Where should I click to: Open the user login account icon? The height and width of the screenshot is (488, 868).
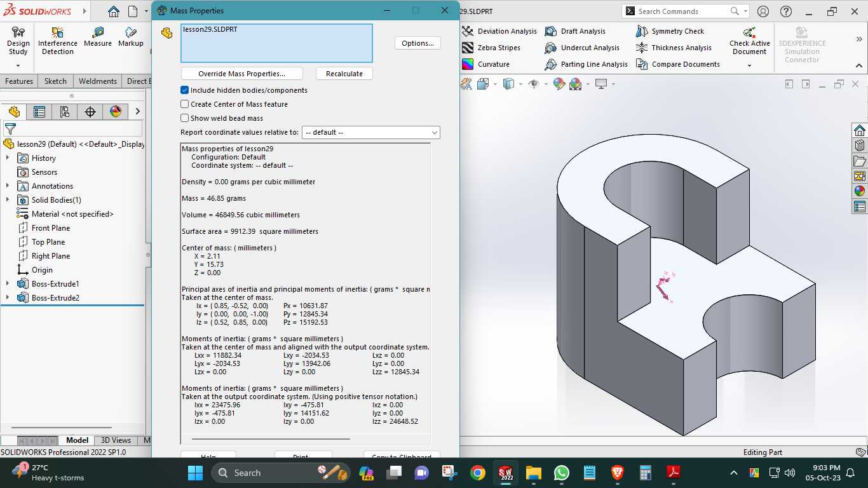coord(763,11)
